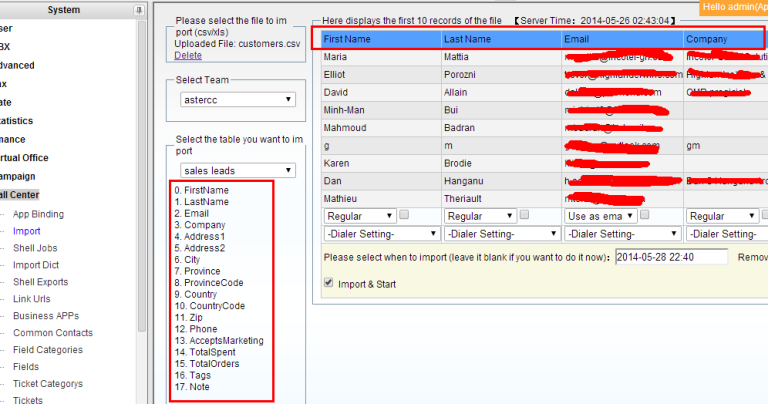Go to Common Contacts in the sidebar

53,333
